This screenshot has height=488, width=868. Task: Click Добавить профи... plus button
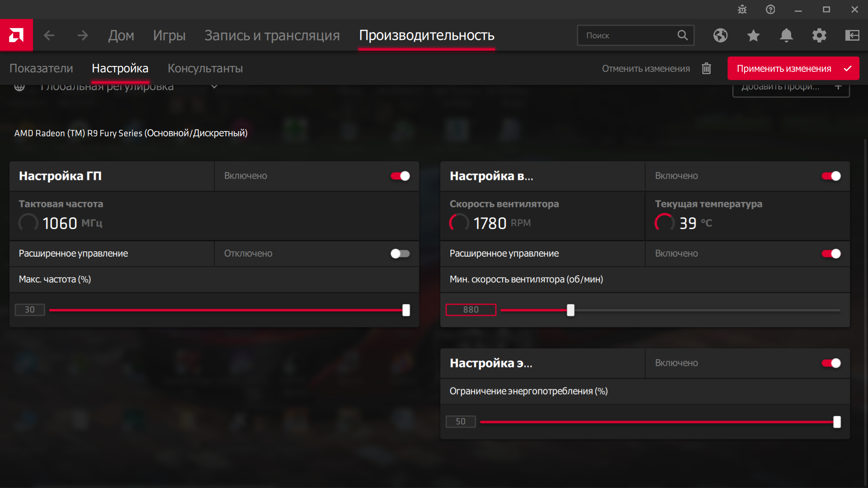[838, 87]
